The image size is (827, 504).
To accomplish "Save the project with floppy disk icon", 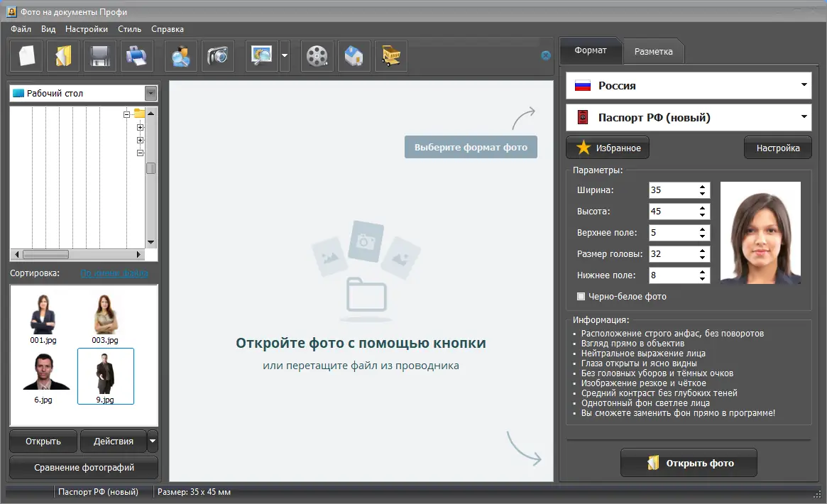I will click(99, 56).
